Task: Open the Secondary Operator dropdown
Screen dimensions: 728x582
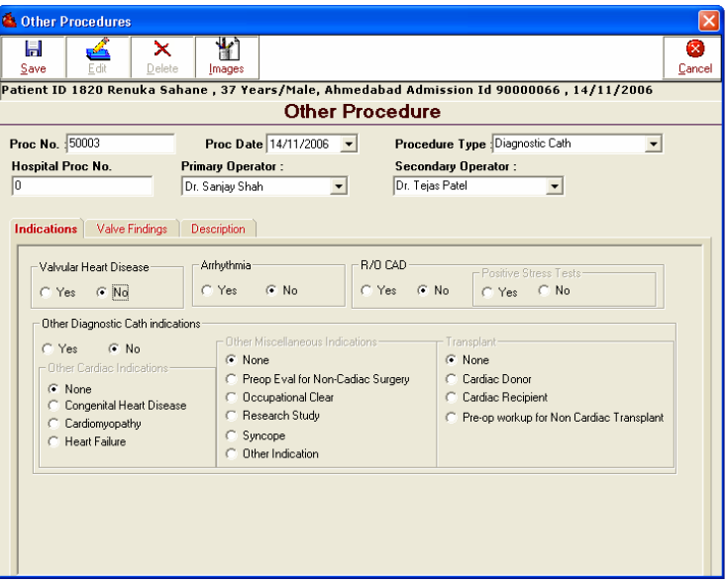Action: (x=555, y=184)
